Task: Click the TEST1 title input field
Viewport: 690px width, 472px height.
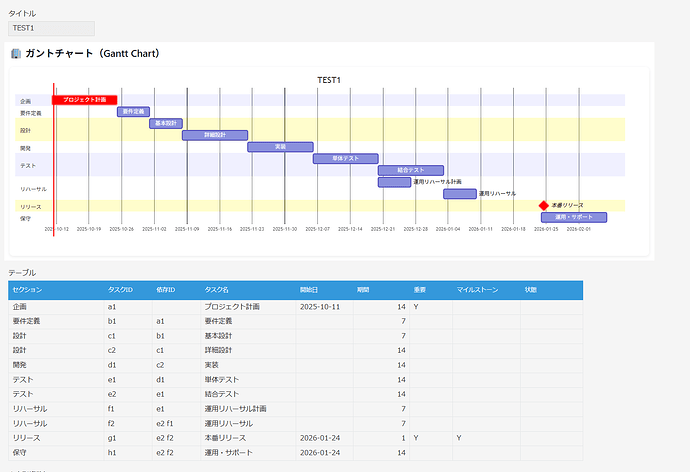Action: (x=51, y=28)
